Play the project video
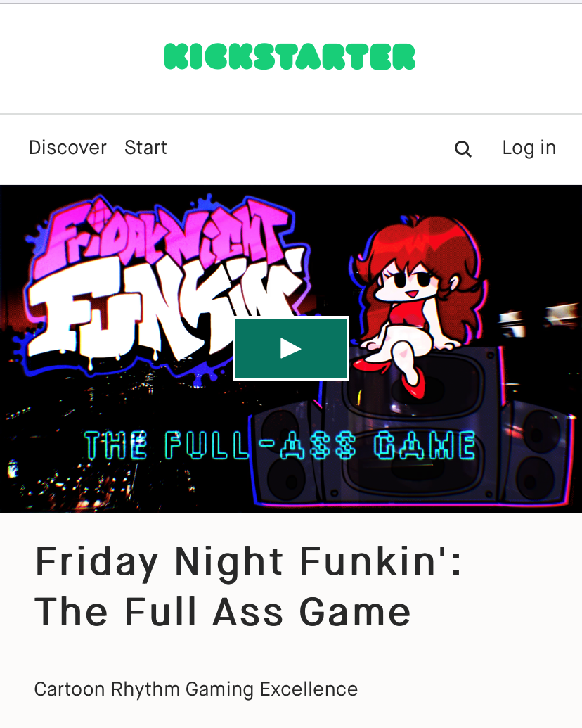The height and width of the screenshot is (728, 582). coord(291,348)
